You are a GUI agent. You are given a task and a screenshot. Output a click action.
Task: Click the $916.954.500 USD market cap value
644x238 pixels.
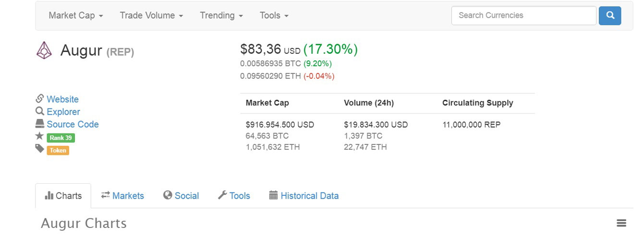point(280,125)
